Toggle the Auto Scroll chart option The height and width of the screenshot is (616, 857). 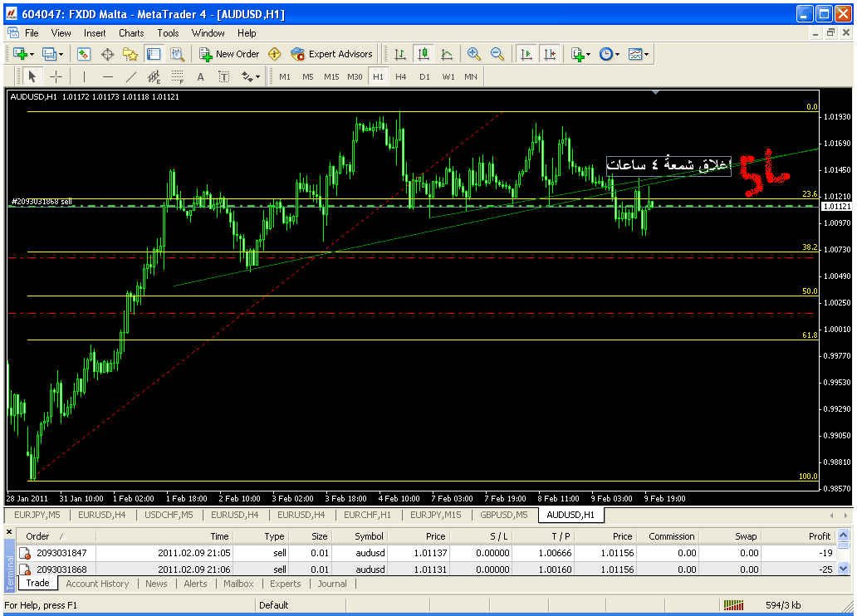click(526, 54)
